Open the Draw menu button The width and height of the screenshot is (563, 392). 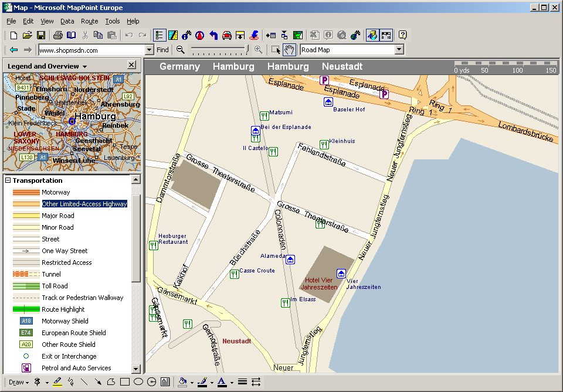[18, 382]
